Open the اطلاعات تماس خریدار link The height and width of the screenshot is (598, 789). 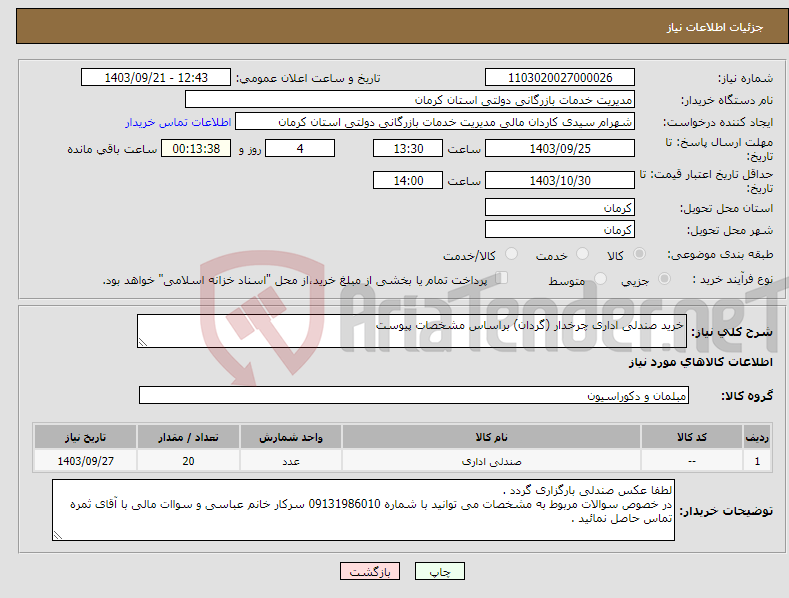pyautogui.click(x=178, y=122)
